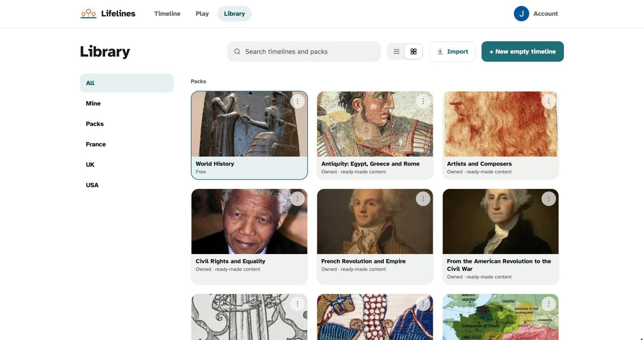Click the 'Free' label under World History
The image size is (644, 340).
point(201,172)
